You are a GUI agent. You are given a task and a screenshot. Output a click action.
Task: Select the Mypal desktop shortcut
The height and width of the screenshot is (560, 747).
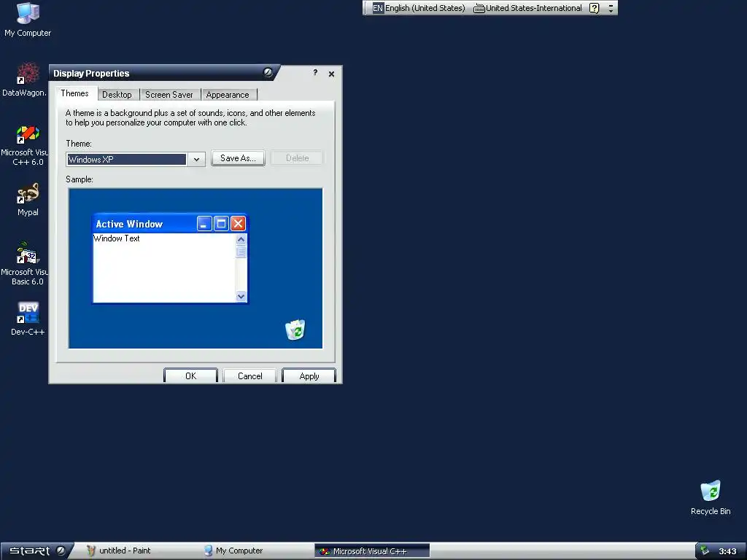[x=28, y=200]
